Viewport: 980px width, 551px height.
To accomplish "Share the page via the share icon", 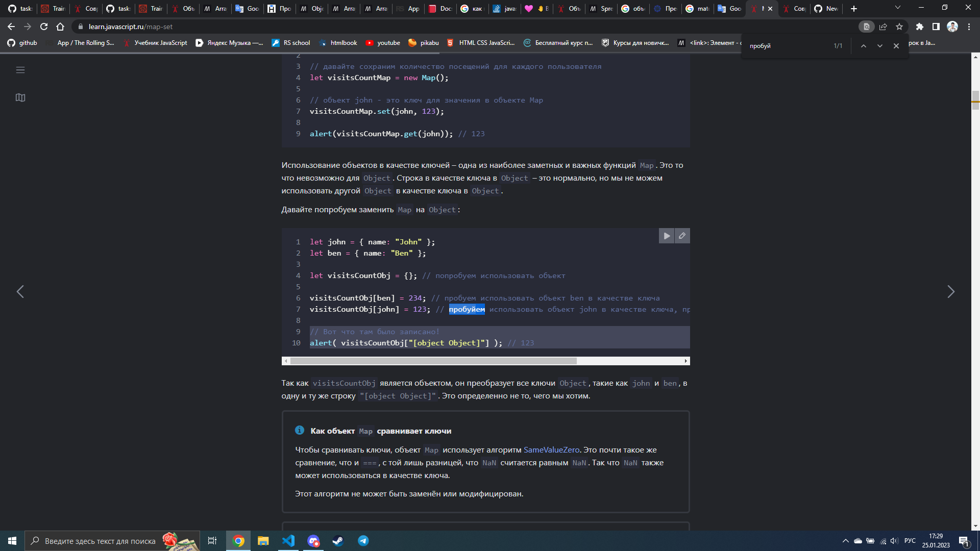I will 883,27.
